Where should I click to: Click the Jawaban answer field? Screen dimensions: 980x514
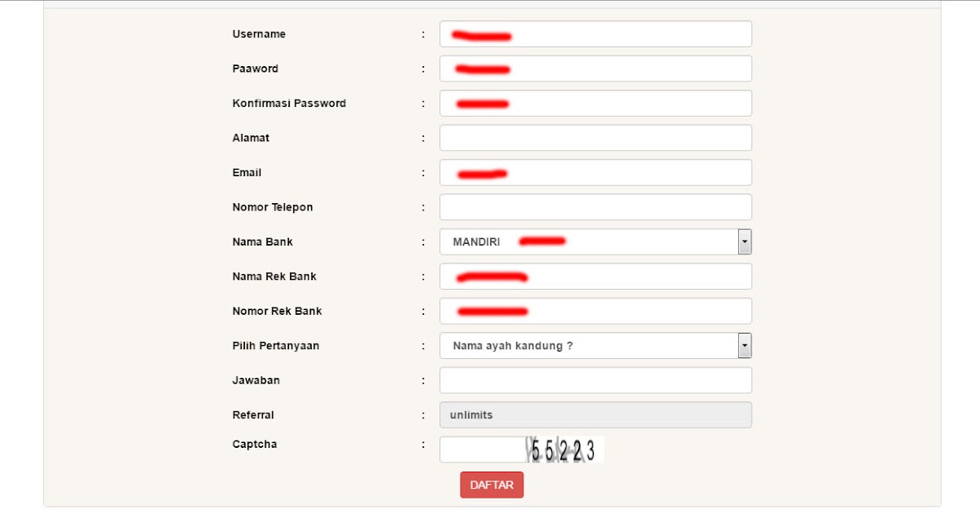point(595,379)
